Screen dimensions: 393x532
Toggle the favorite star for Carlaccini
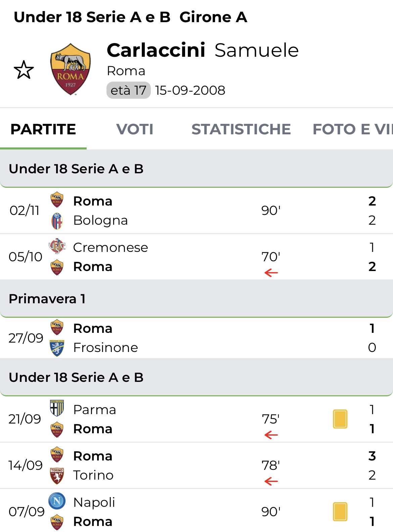(24, 70)
